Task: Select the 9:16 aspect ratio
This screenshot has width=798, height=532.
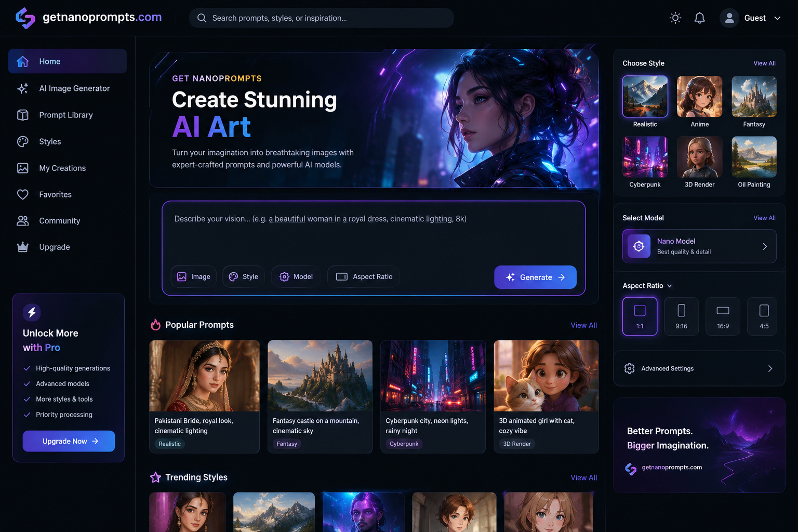Action: pos(682,316)
